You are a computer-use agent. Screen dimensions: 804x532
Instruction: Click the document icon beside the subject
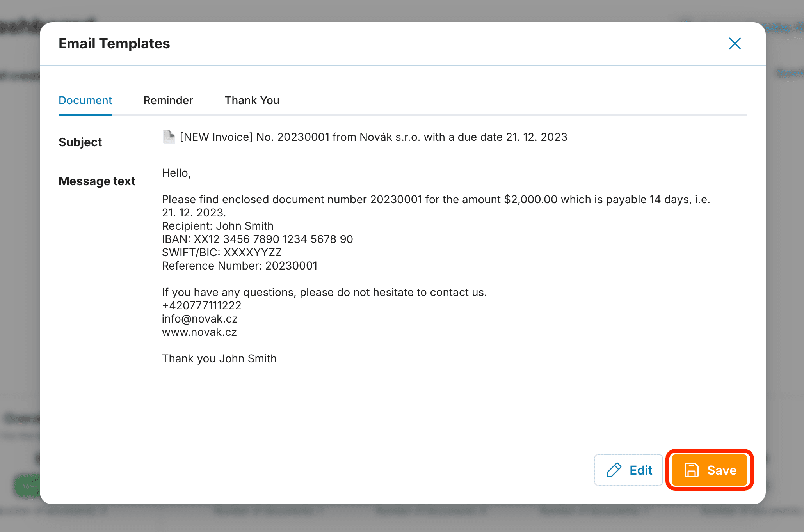(169, 137)
